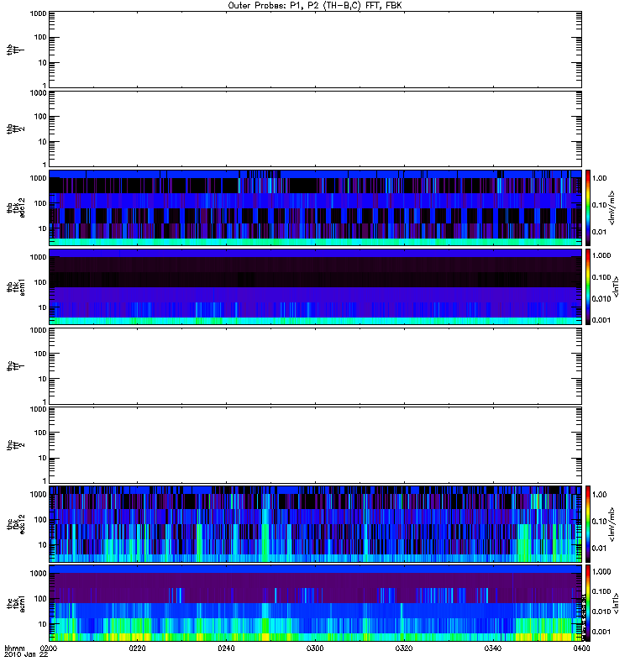Click inside the empty thb fff 1 panel

[x=315, y=50]
